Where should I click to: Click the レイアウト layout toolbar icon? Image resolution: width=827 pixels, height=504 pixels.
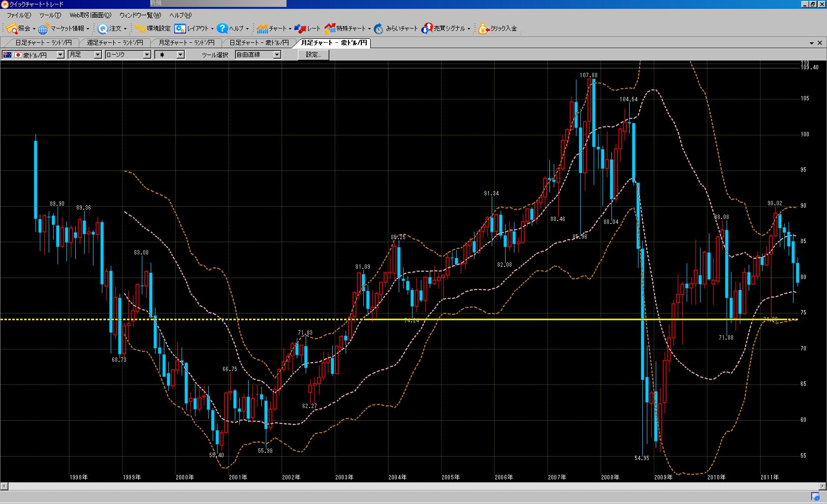coord(180,29)
